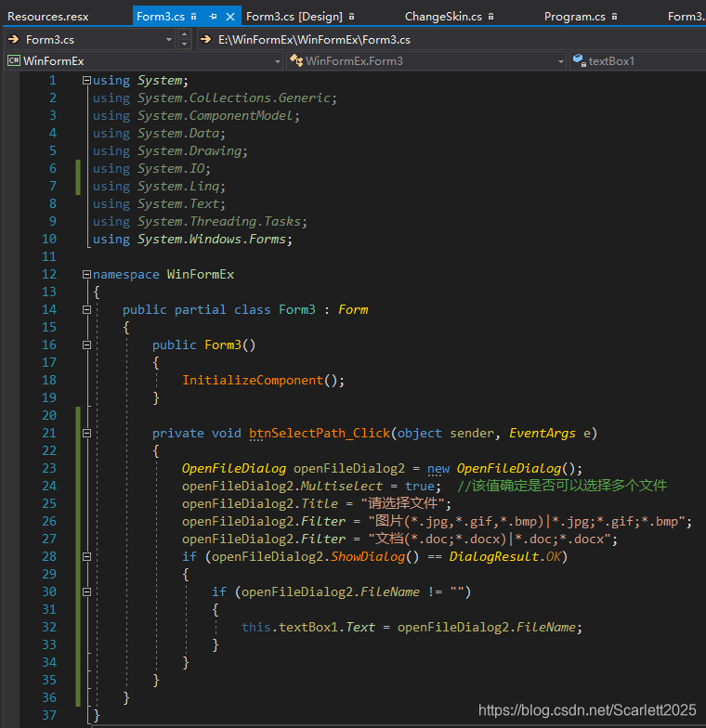
Task: Click lock icon on Form3.cs [Design] tab
Action: [351, 17]
